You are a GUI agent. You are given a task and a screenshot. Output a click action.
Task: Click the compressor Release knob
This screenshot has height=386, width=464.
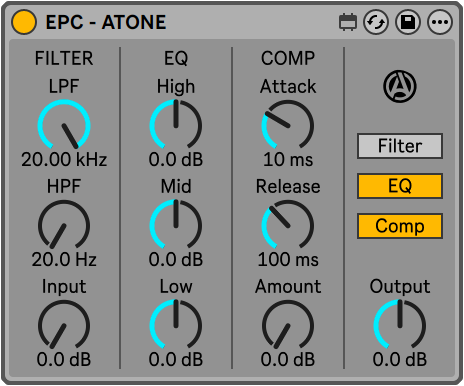(x=288, y=225)
